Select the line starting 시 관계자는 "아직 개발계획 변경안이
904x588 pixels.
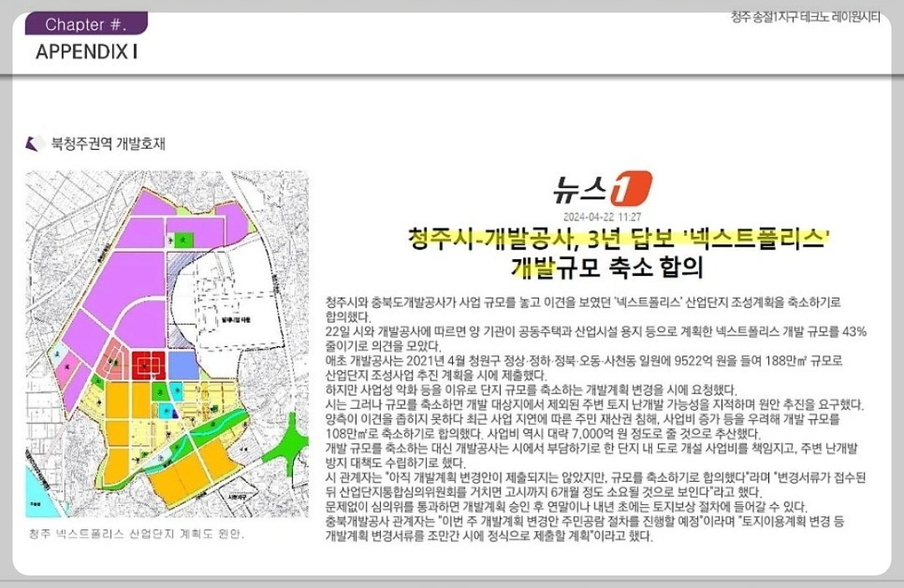tap(596, 478)
